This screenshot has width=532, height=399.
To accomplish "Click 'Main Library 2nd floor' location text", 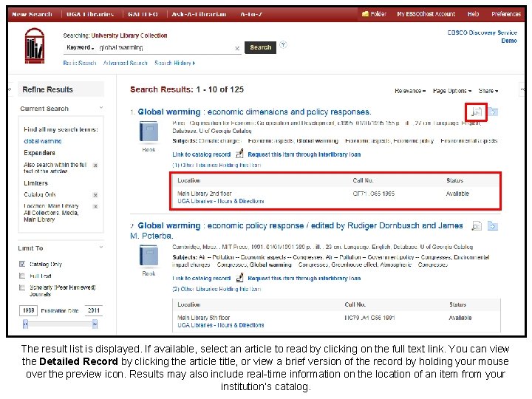I will pyautogui.click(x=204, y=194).
